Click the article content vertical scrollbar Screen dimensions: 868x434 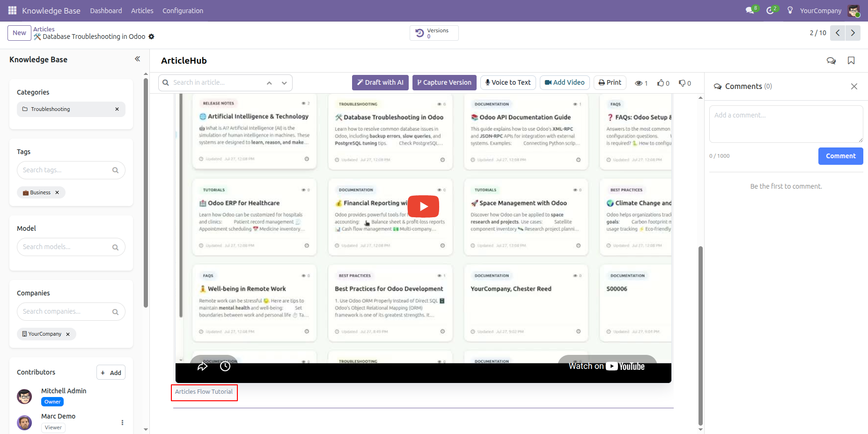(x=700, y=335)
